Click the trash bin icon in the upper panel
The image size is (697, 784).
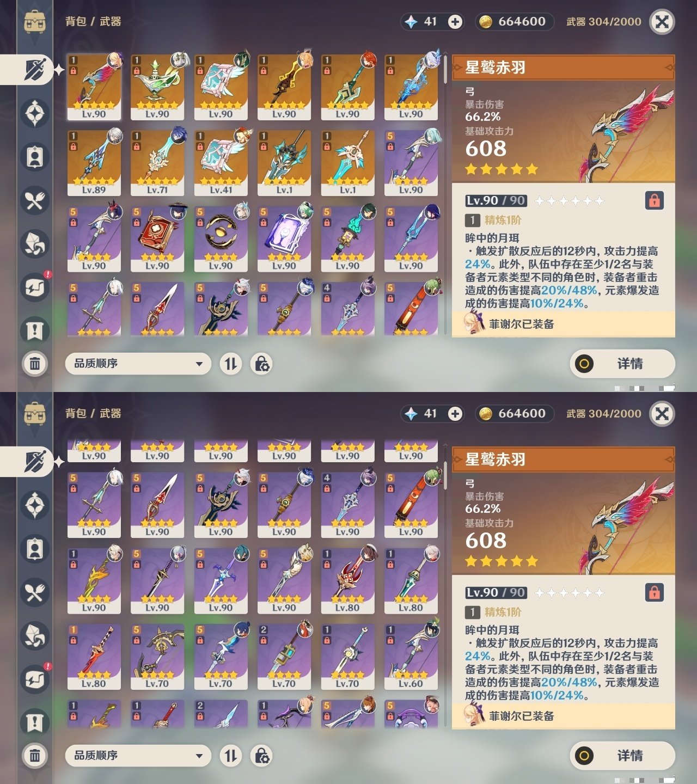click(x=35, y=363)
